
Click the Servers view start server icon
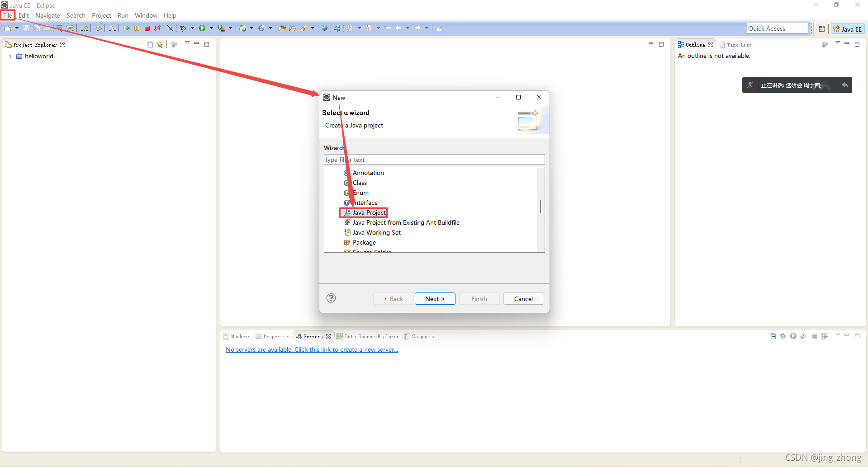pos(793,336)
